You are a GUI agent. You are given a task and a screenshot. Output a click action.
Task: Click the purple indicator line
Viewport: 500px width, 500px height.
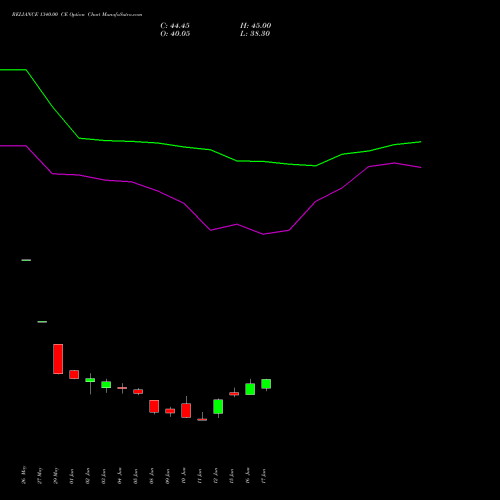[210, 230]
